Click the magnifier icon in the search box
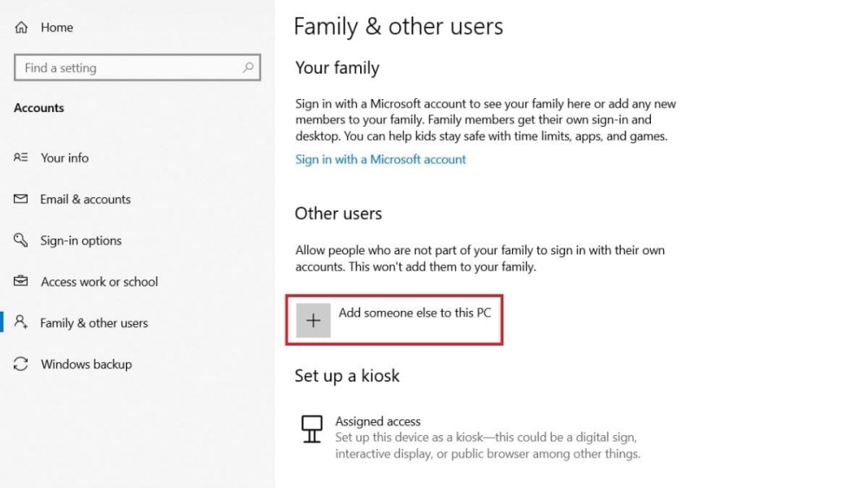The image size is (868, 488). pos(248,68)
